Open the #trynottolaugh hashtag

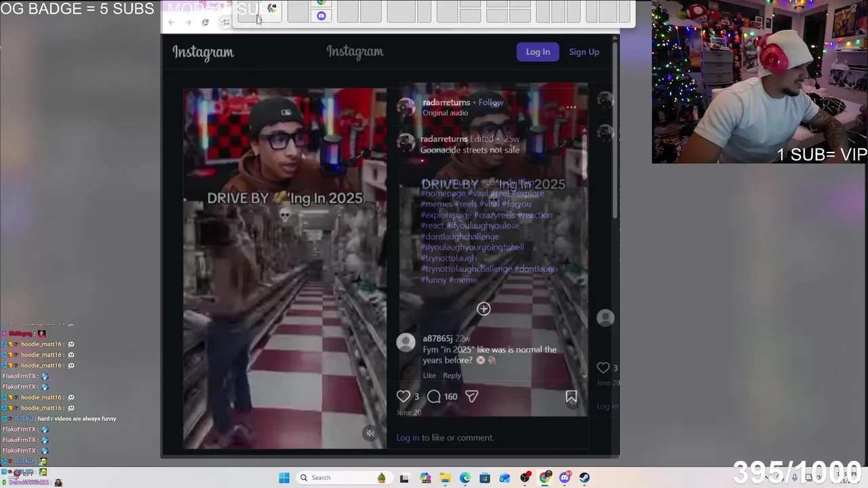[448, 258]
